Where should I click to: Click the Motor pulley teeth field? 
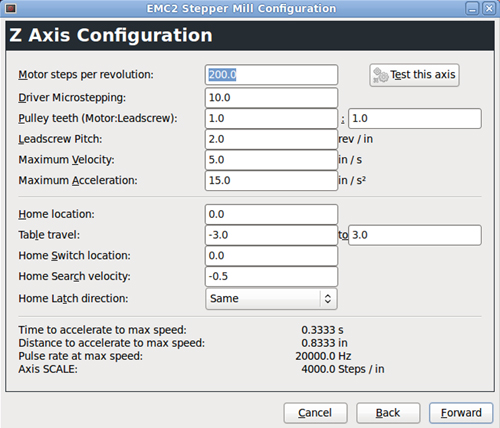[271, 118]
